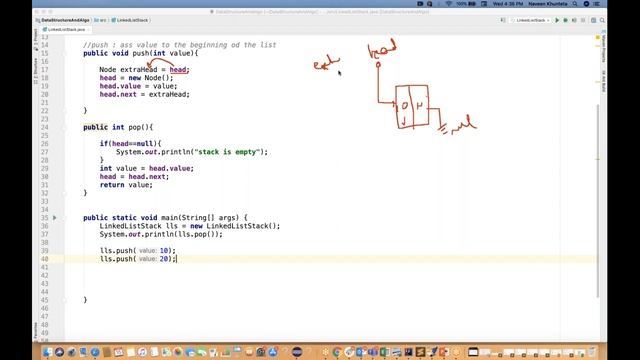
Task: Click fold end marker at line 32
Action: (64, 193)
